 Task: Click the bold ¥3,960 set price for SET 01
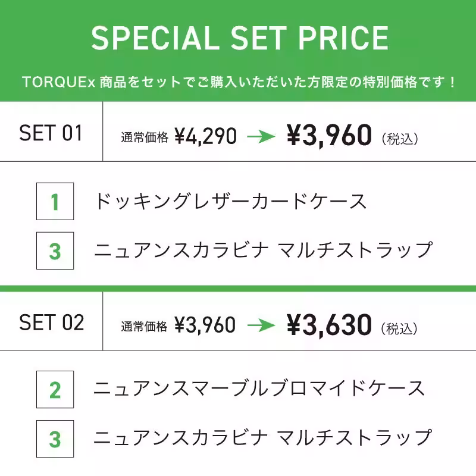(x=329, y=136)
